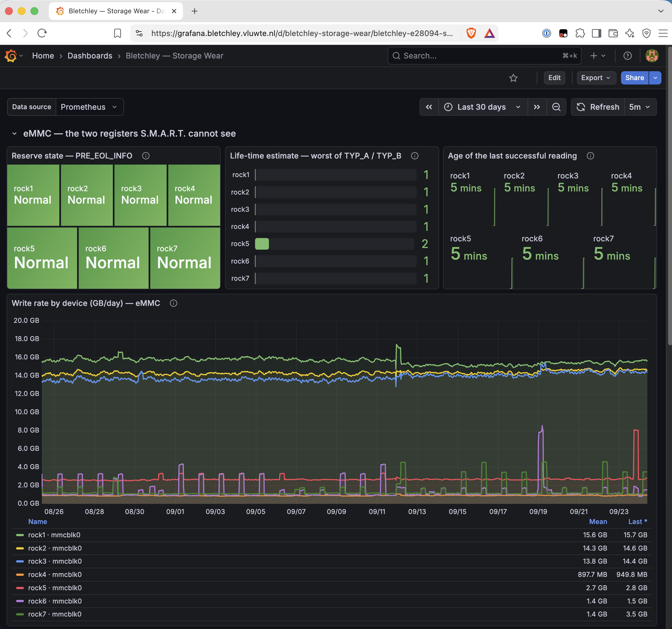Open the Export dropdown
Image resolution: width=672 pixels, height=629 pixels.
point(596,78)
